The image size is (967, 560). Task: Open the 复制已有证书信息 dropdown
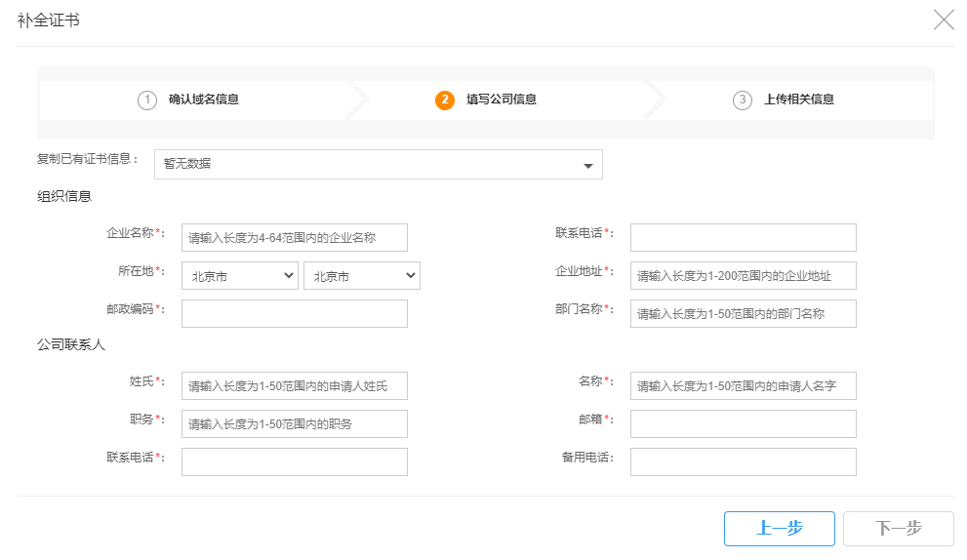pos(378,164)
